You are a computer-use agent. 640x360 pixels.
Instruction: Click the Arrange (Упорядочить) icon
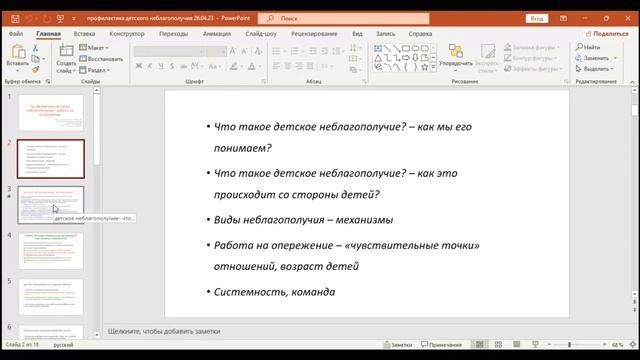(x=456, y=51)
